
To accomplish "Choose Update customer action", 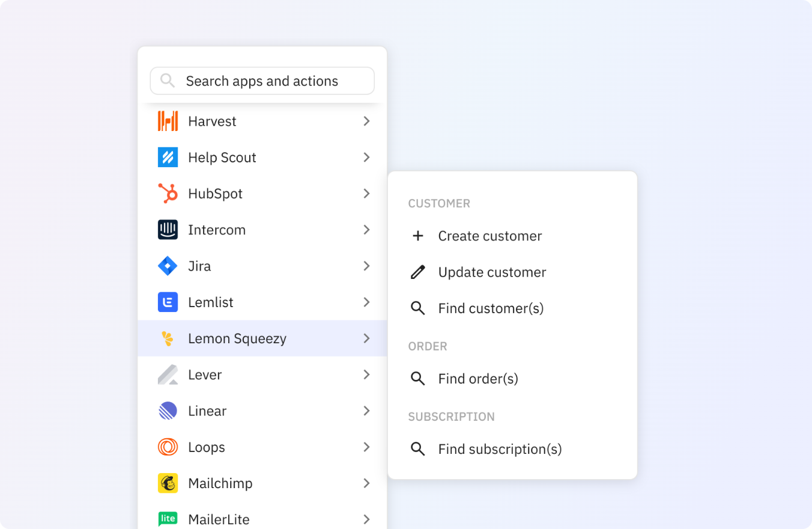I will [x=512, y=272].
